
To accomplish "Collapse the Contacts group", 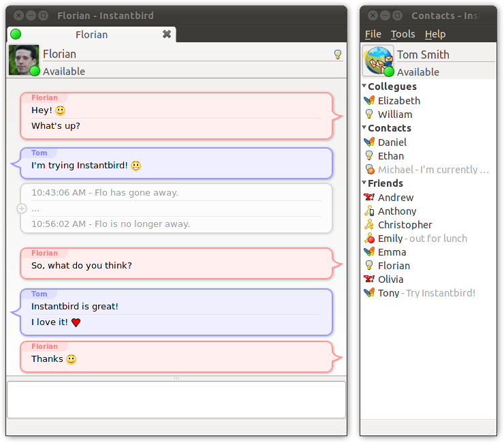I will tap(364, 127).
